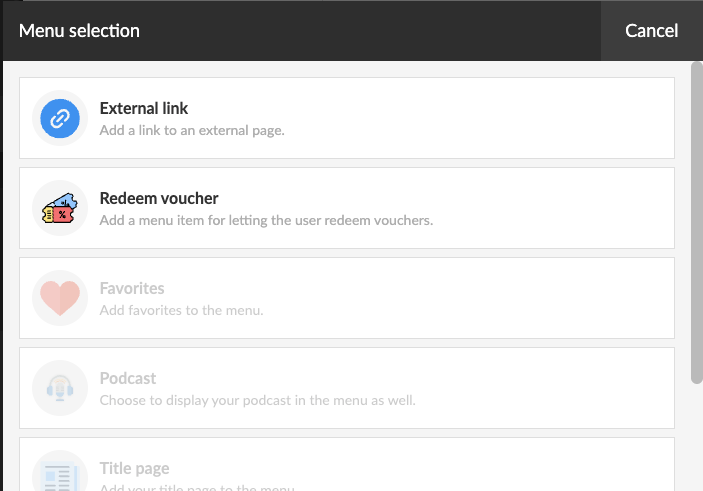Click the Podcast headphones microphone icon
Viewport: 703px width, 491px height.
point(60,388)
